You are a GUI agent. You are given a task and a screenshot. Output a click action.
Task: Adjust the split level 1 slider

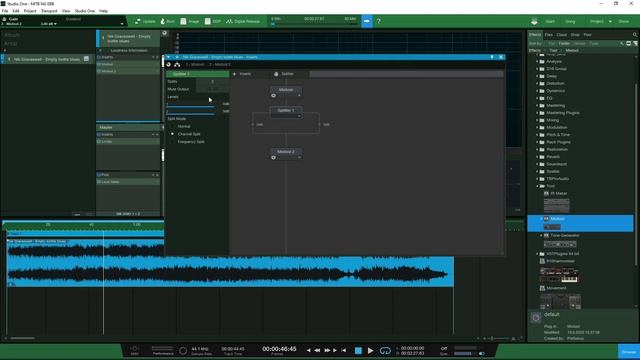[x=190, y=106]
